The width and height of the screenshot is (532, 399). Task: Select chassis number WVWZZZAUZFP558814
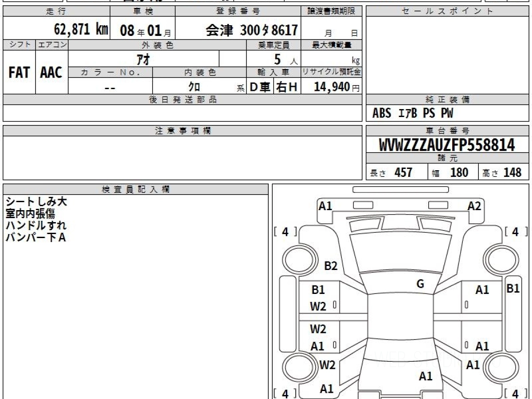pos(447,145)
